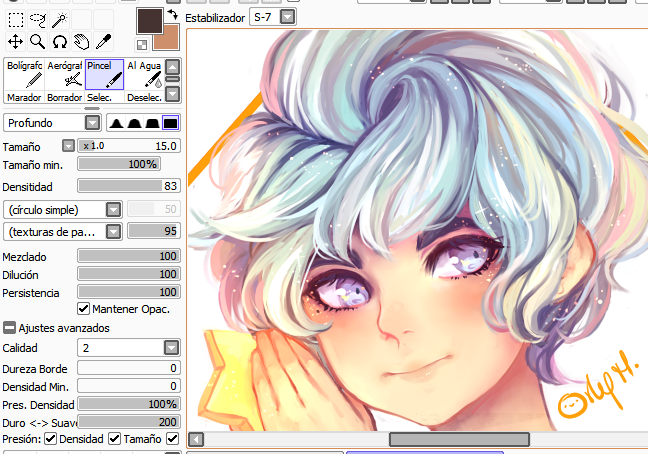Select the move layer tool
The height and width of the screenshot is (454, 648).
coord(16,42)
